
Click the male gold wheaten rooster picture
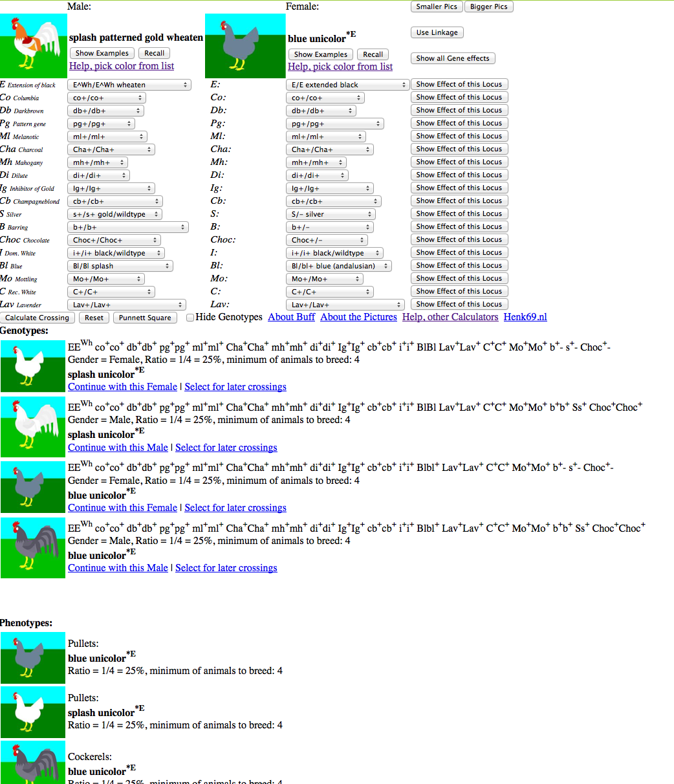(x=34, y=46)
